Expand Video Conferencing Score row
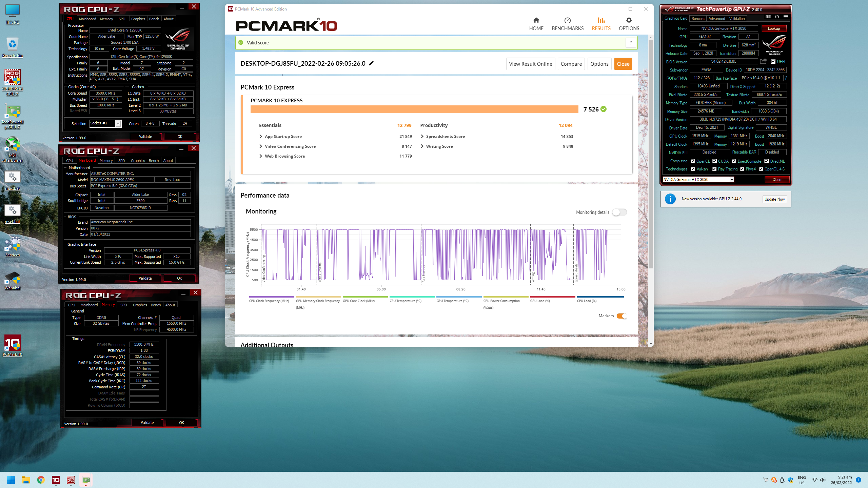The width and height of the screenshot is (868, 488). [x=261, y=146]
